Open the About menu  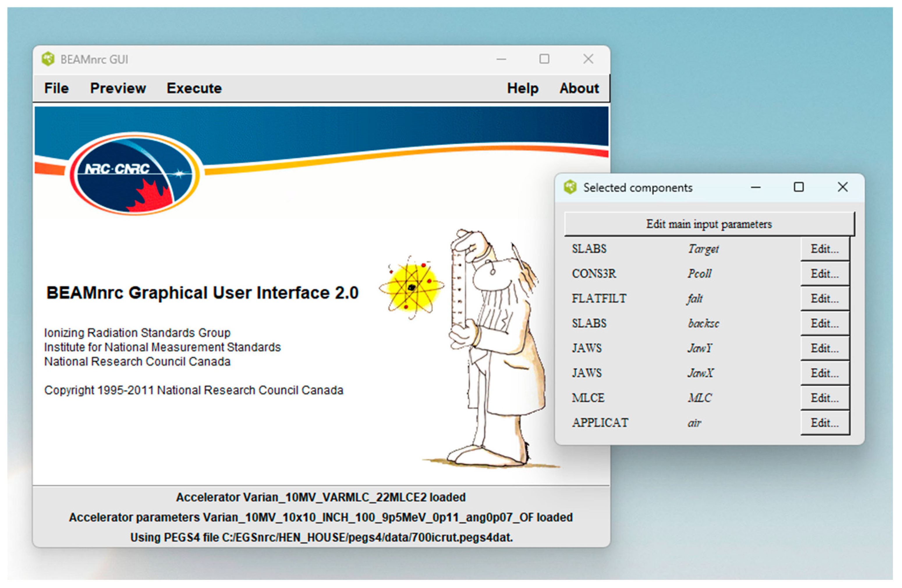[x=579, y=88]
